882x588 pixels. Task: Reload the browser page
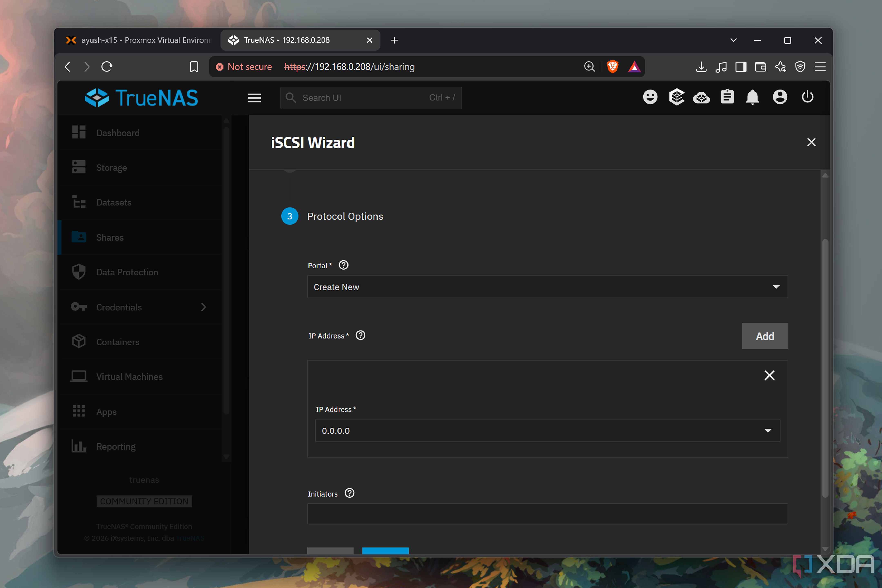point(107,67)
